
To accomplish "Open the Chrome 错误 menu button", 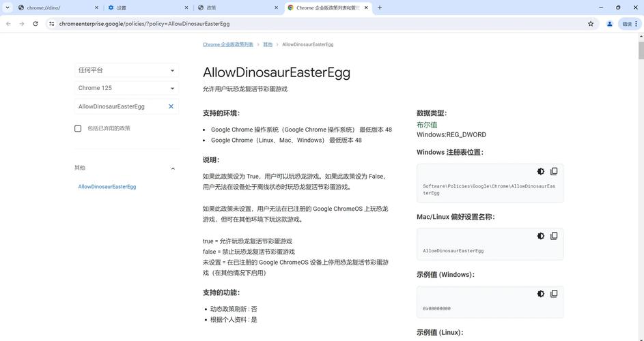I will tap(630, 24).
